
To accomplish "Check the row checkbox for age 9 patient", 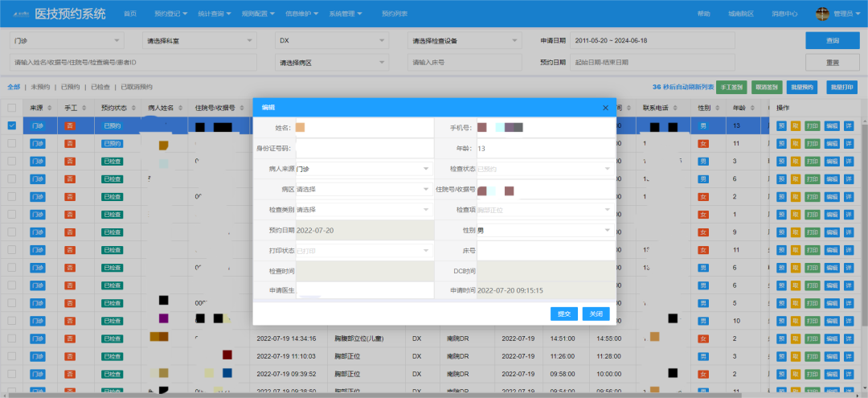I will pyautogui.click(x=11, y=232).
